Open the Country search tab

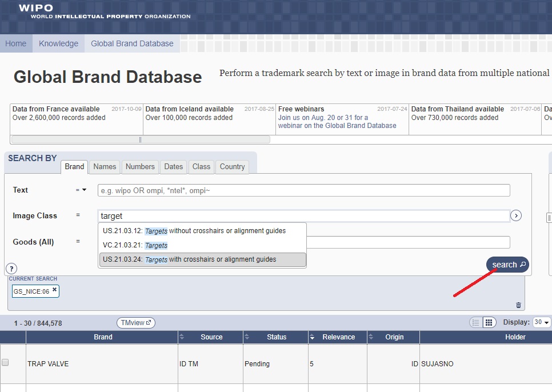pyautogui.click(x=232, y=167)
